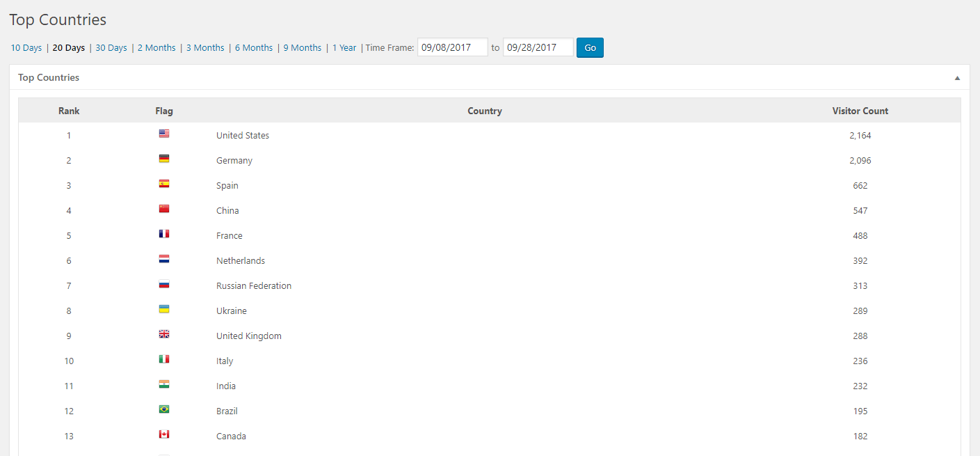Click the start date field 09/08/2017
Screen dimensions: 980x456
[453, 47]
